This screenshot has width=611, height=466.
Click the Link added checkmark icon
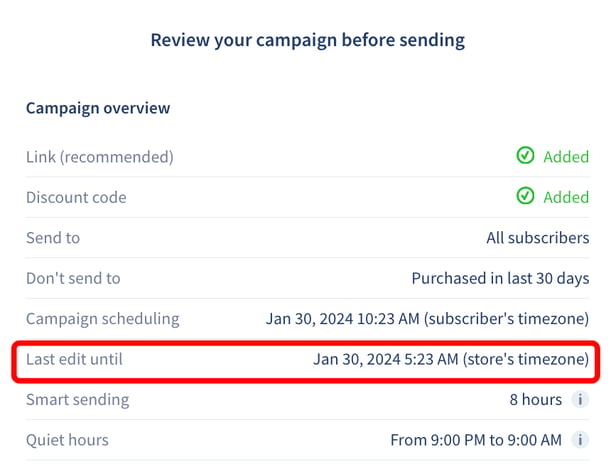(x=525, y=155)
